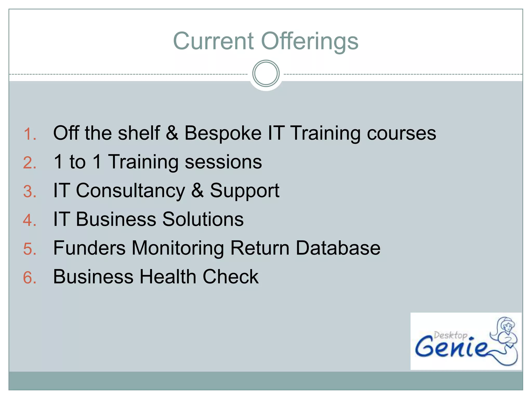The image size is (532, 399).
Task: Click "Funders Monitoring Return Database" text
Action: pos(217,248)
